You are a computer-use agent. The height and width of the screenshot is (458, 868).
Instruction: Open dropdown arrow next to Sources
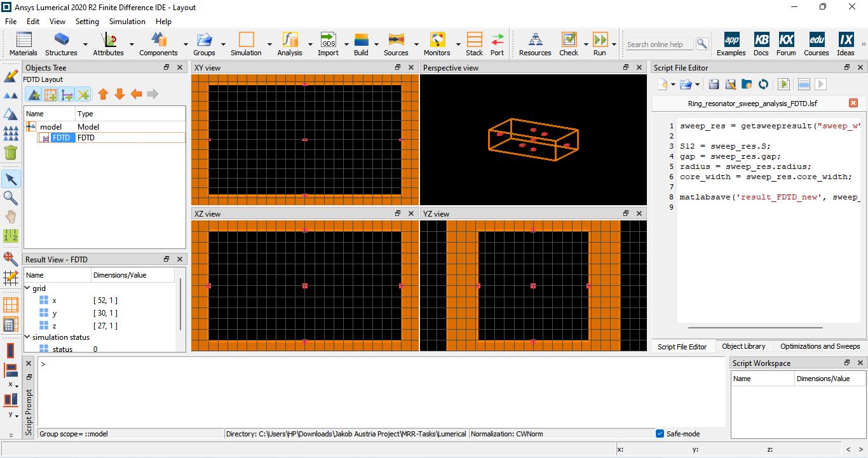(416, 44)
